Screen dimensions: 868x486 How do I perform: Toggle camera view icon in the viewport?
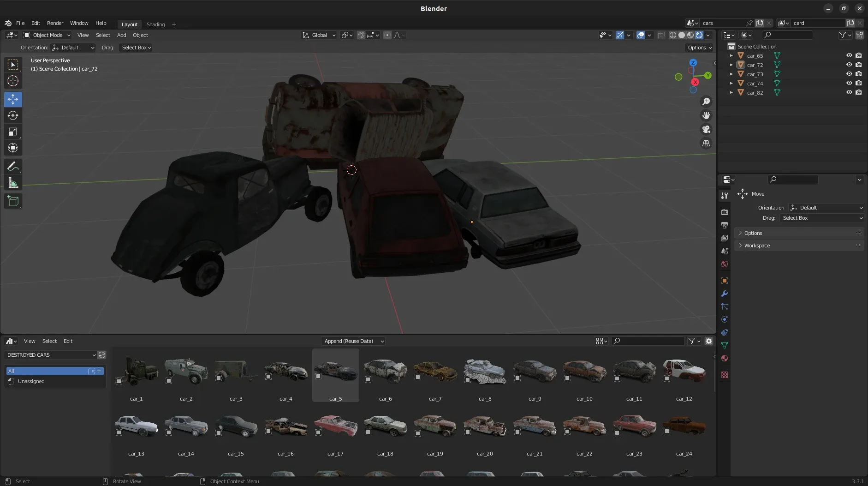pyautogui.click(x=706, y=129)
